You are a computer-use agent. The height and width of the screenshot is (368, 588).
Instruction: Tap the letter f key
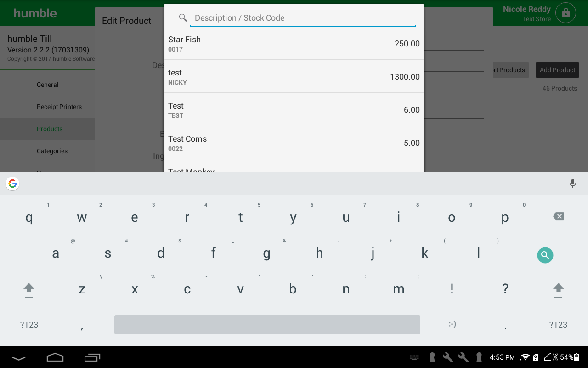point(214,253)
